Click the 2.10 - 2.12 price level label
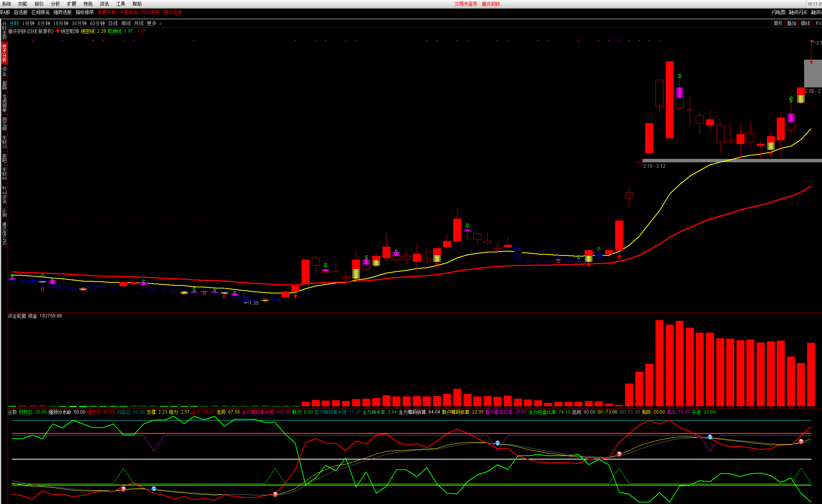 click(x=654, y=166)
